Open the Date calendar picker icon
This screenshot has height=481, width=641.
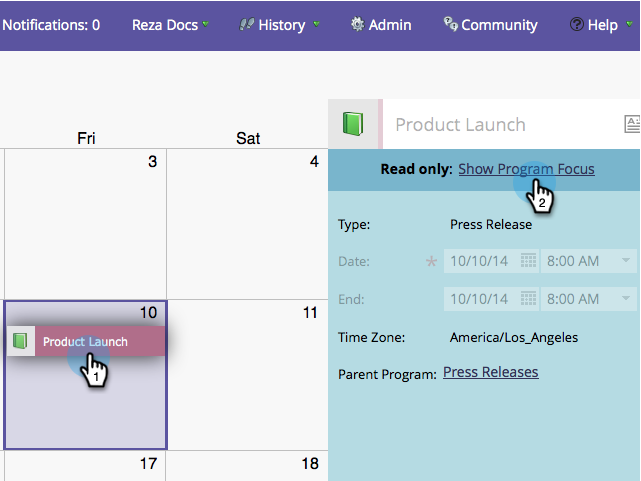(x=527, y=261)
